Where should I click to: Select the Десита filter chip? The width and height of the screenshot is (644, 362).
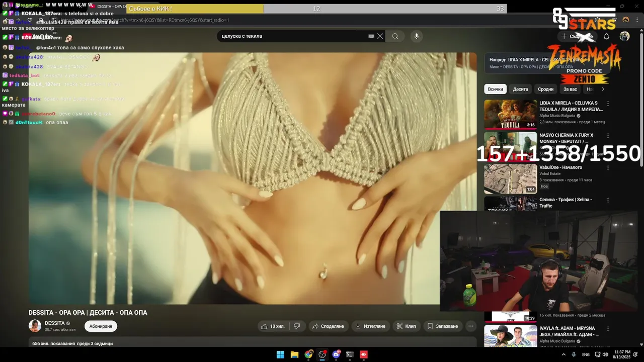click(x=520, y=89)
